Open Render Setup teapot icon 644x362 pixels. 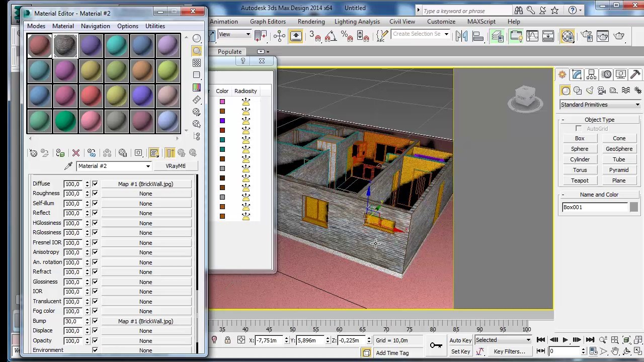click(x=587, y=36)
